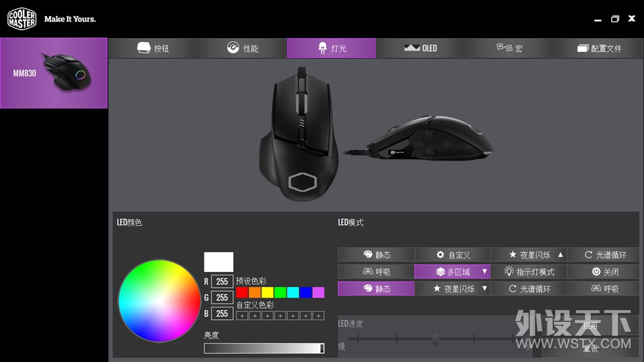Expand the 夜星闪烁 dropdown in bottom row

(485, 288)
